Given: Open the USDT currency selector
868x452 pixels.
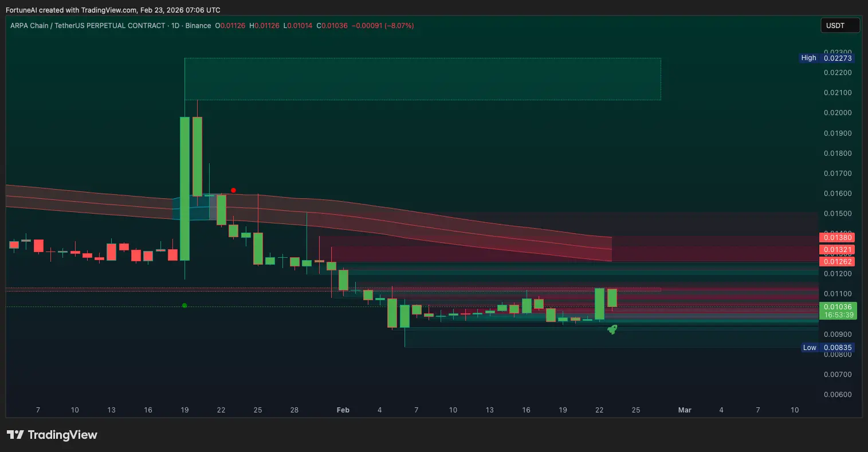Looking at the screenshot, I should (x=840, y=25).
